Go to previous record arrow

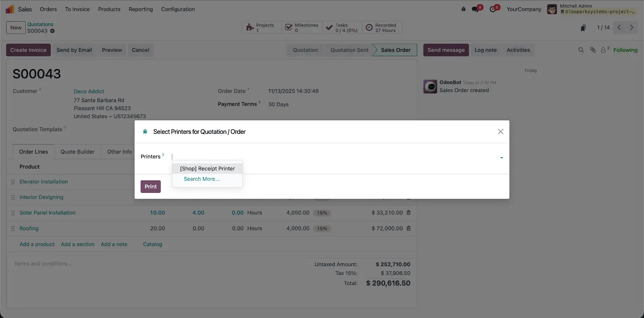619,27
